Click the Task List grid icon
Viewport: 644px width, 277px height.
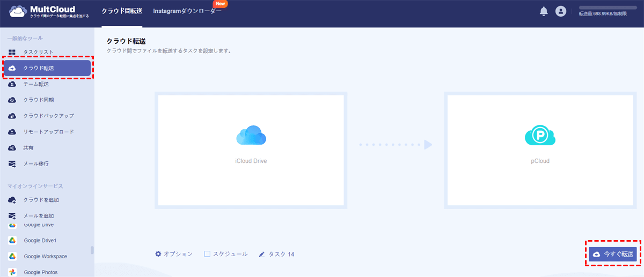[x=12, y=52]
